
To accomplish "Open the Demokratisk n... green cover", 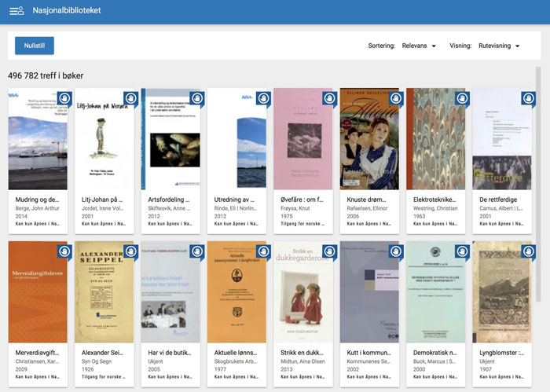I will [435, 291].
